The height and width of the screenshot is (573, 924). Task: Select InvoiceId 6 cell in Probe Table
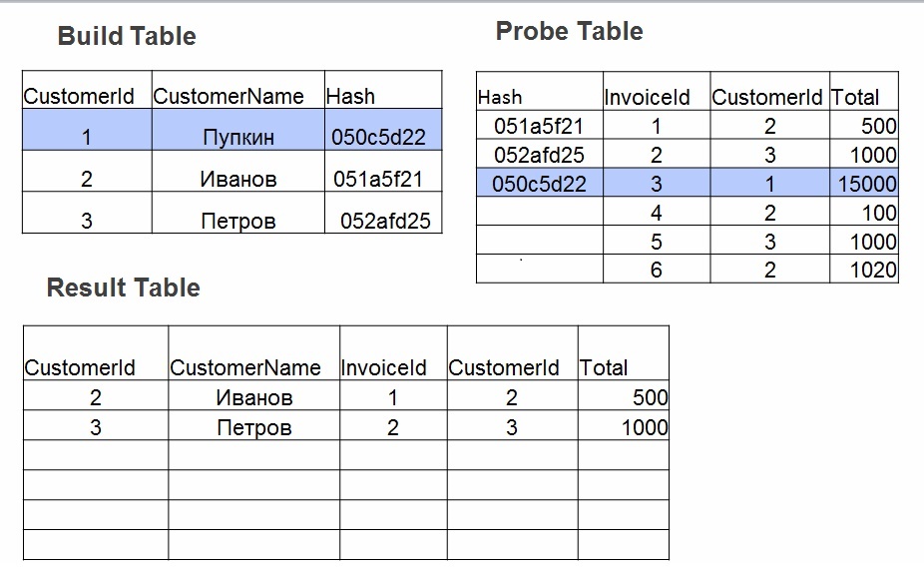click(x=656, y=270)
